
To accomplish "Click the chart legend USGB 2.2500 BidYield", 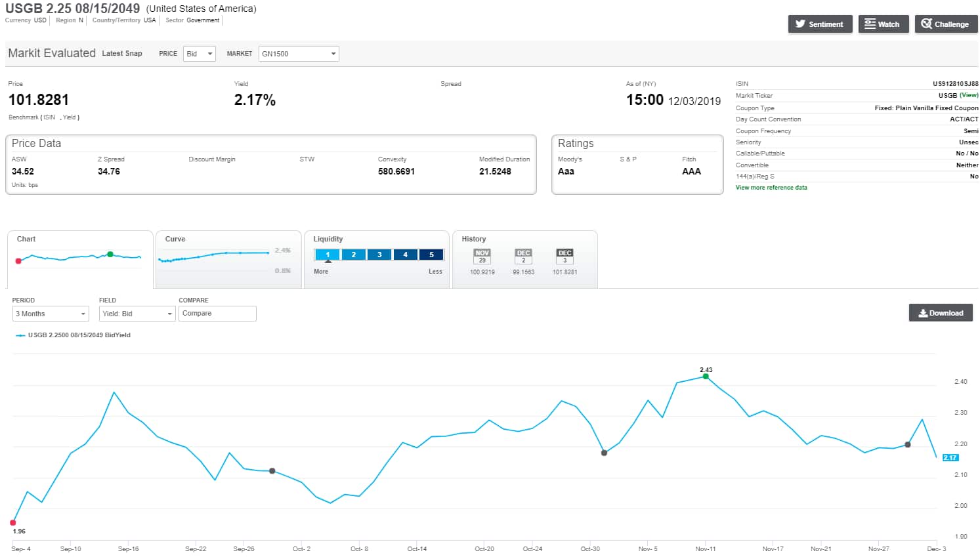I will [x=74, y=335].
